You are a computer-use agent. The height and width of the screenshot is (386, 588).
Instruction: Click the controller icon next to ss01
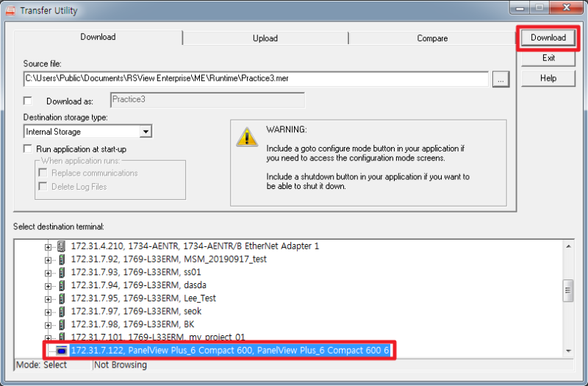click(62, 272)
